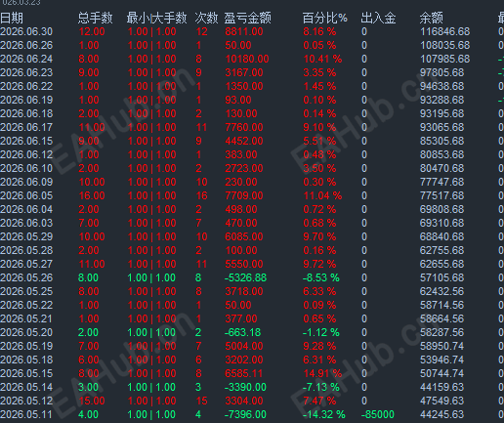Click the 出入金 column header

[378, 18]
